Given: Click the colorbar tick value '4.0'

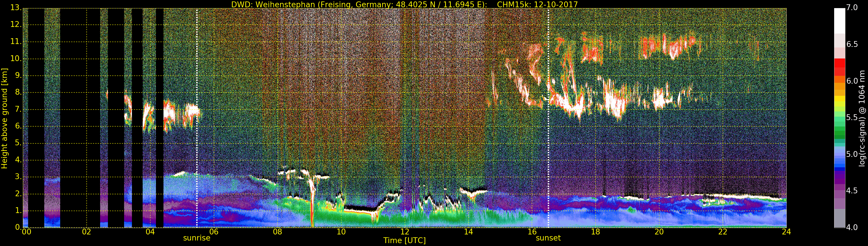Looking at the screenshot, I should tap(852, 227).
